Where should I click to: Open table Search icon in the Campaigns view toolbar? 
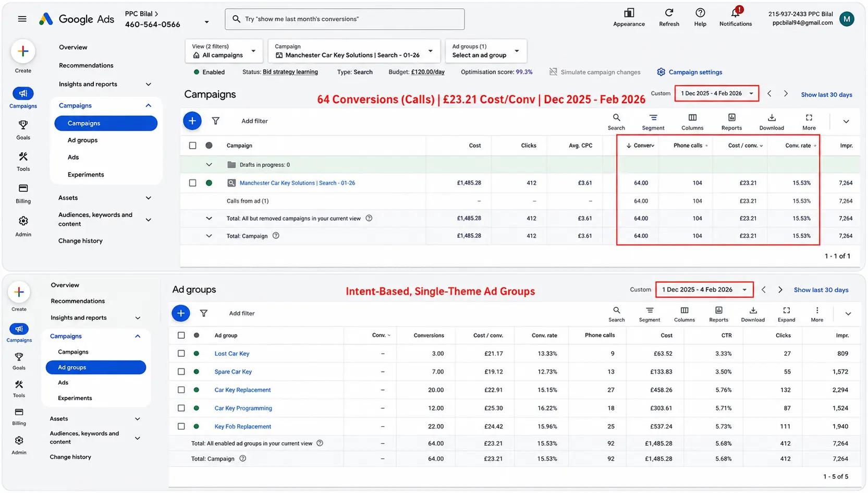[x=616, y=118]
